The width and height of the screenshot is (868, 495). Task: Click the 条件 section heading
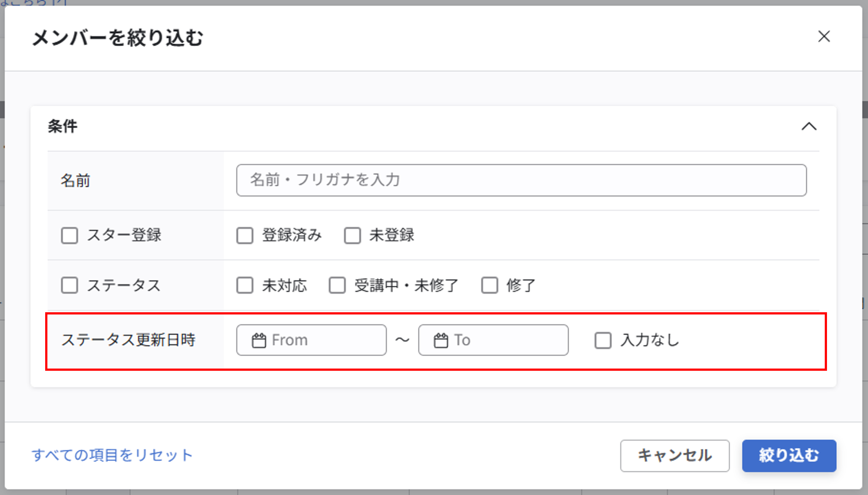(63, 126)
